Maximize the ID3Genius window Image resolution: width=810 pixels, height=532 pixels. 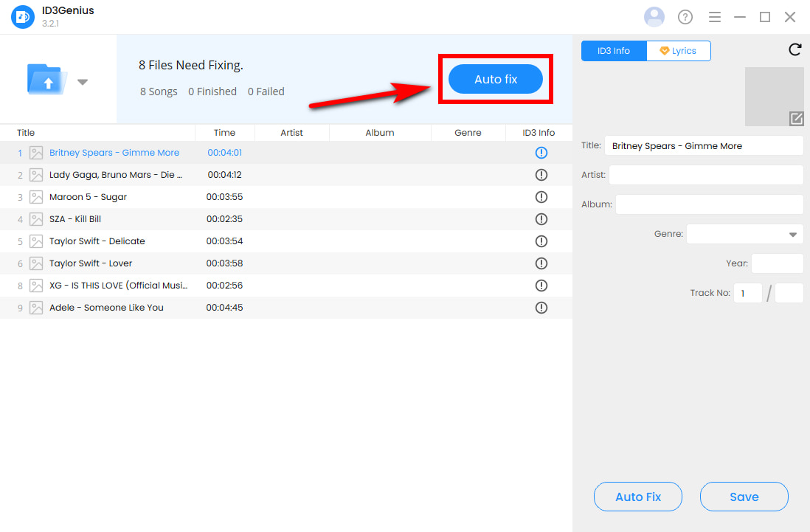[x=765, y=17]
